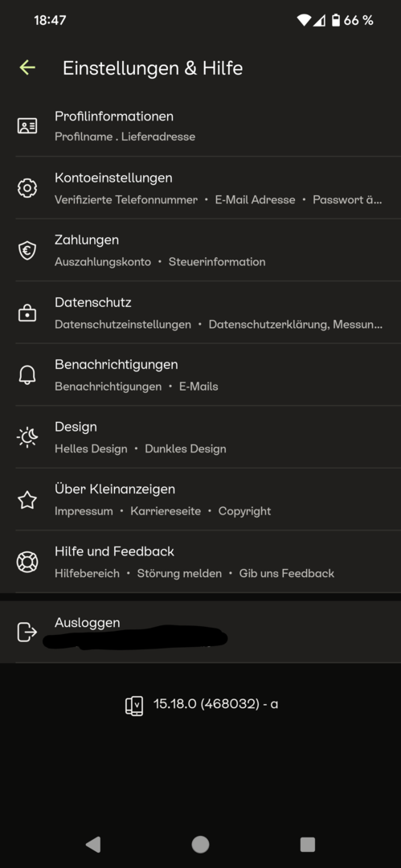Select the Zahlungen menu item

point(201,250)
